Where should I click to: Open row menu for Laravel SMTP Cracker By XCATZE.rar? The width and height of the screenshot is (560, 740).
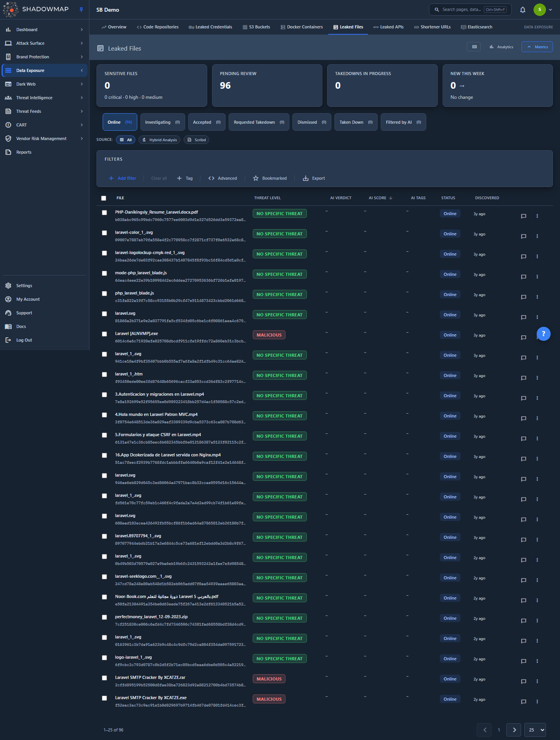point(537,681)
